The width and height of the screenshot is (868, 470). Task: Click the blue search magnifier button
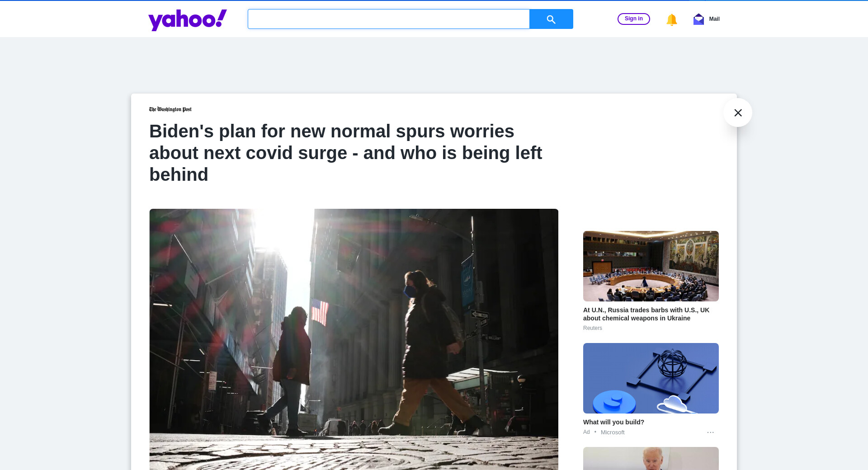pos(551,19)
